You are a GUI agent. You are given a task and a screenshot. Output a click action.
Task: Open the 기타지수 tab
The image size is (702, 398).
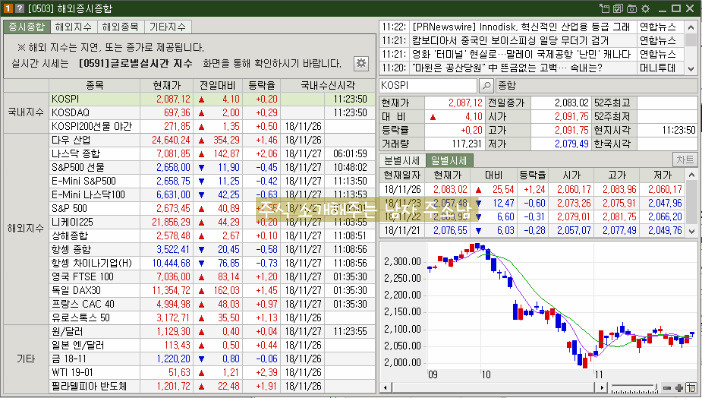(x=167, y=27)
